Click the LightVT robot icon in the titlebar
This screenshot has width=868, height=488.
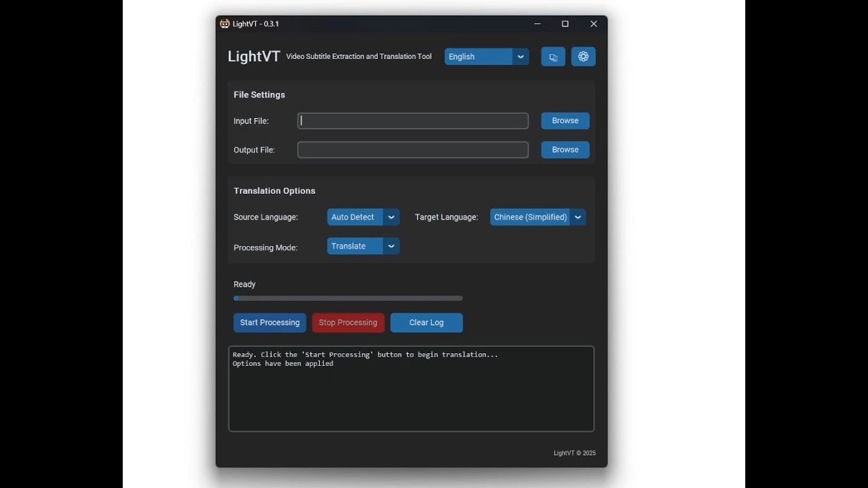coord(224,24)
